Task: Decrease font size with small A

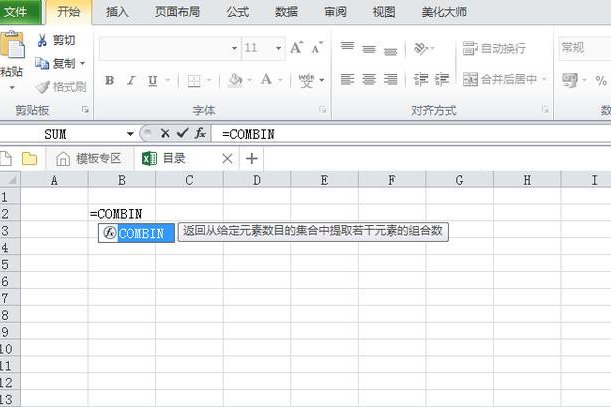Action: 317,48
